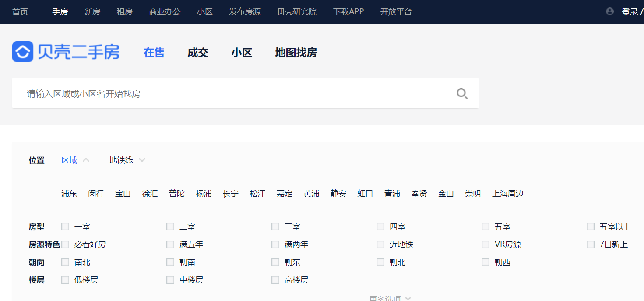Select 虹口 district link
Viewport: 644px width, 301px height.
coord(365,193)
